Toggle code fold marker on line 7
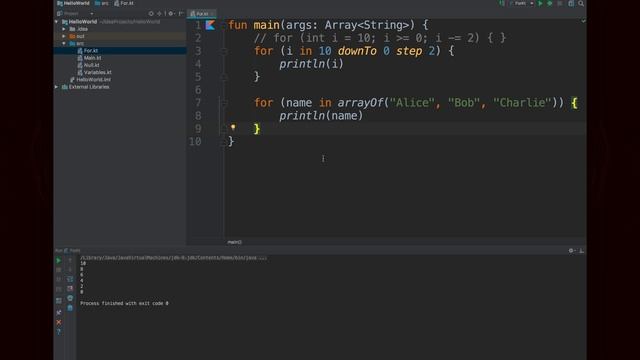This screenshot has width=640, height=360. coord(224,103)
